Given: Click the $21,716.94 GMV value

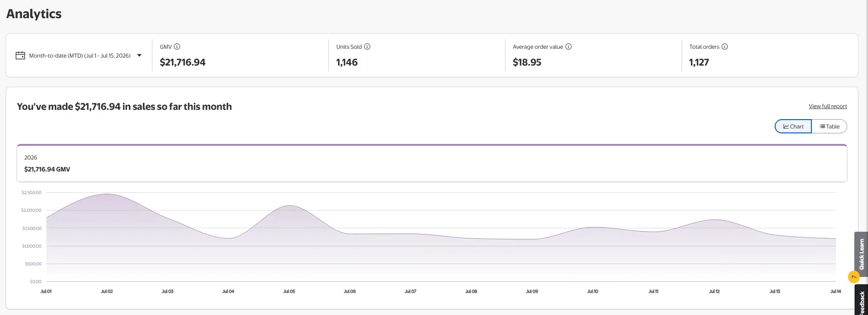Looking at the screenshot, I should (183, 62).
